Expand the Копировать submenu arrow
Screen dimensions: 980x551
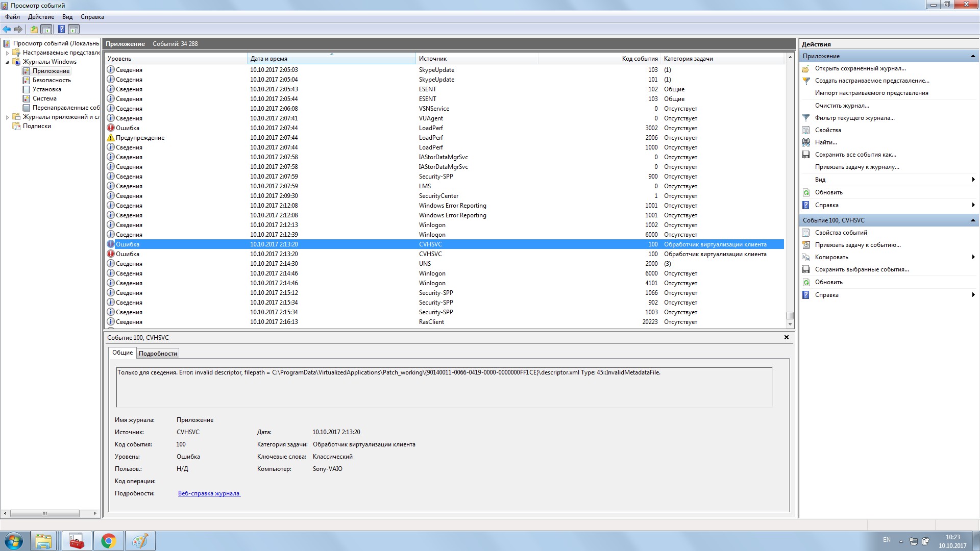(973, 257)
